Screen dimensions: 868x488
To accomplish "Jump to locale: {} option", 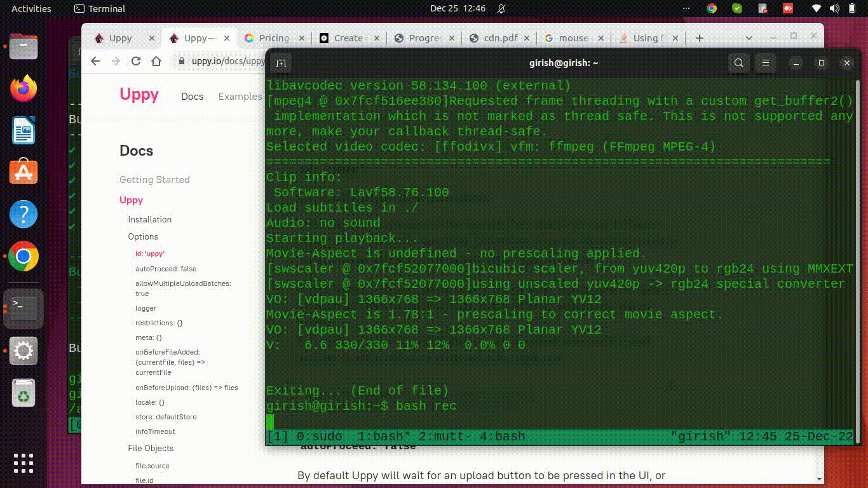I will tap(150, 402).
